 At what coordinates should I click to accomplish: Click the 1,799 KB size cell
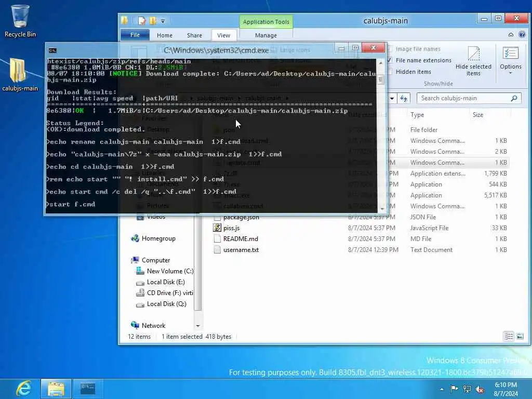[x=495, y=174]
